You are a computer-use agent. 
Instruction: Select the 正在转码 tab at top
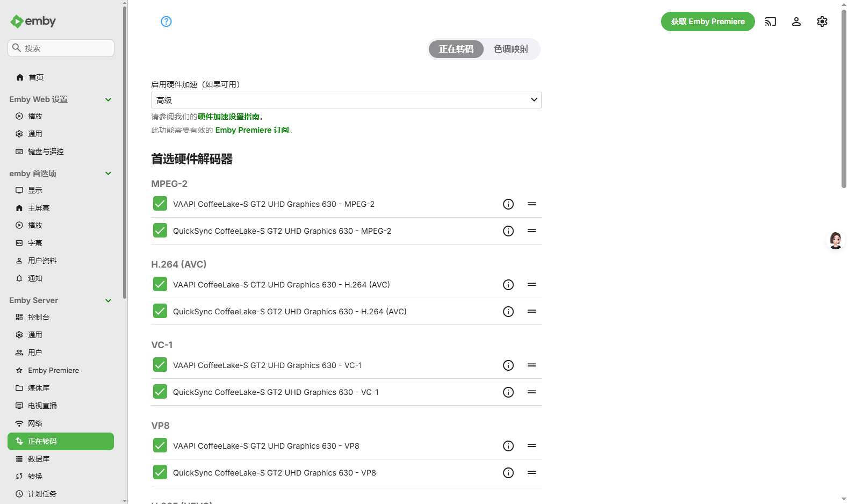(456, 49)
